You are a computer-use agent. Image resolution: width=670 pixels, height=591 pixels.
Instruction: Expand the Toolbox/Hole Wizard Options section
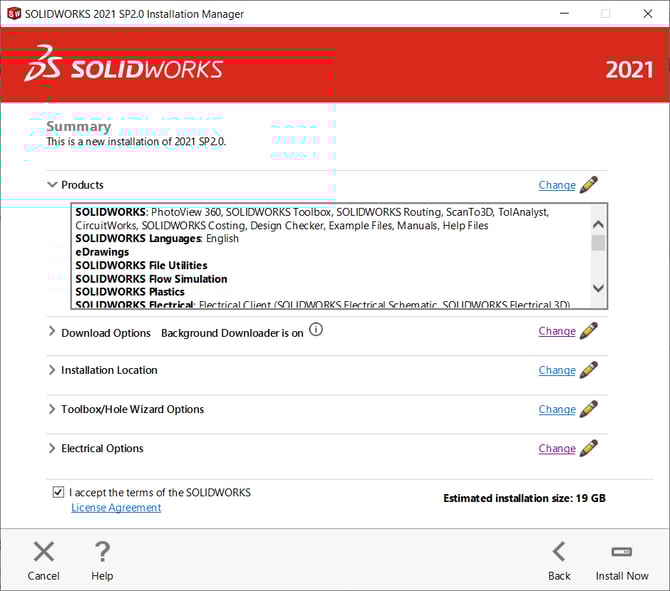[52, 409]
